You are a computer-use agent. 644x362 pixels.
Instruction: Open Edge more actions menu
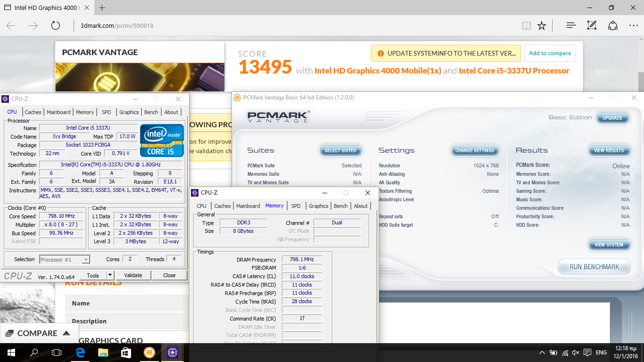[x=633, y=25]
